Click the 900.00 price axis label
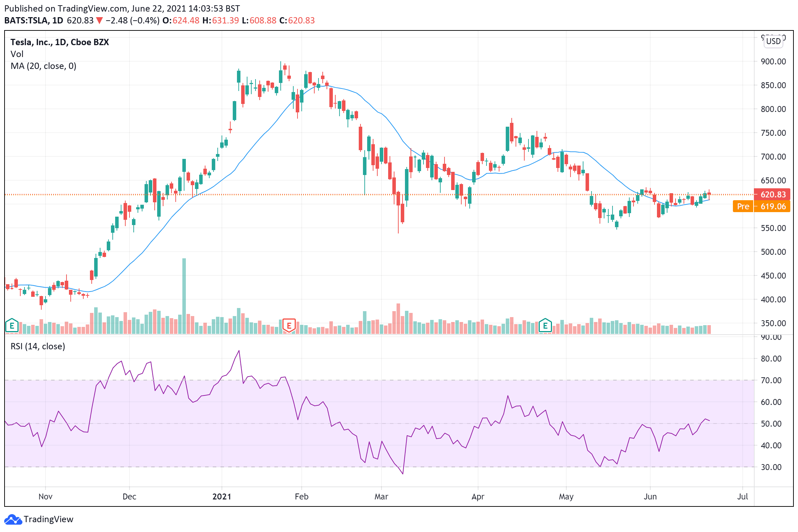Image resolution: width=798 pixels, height=532 pixels. click(x=773, y=62)
